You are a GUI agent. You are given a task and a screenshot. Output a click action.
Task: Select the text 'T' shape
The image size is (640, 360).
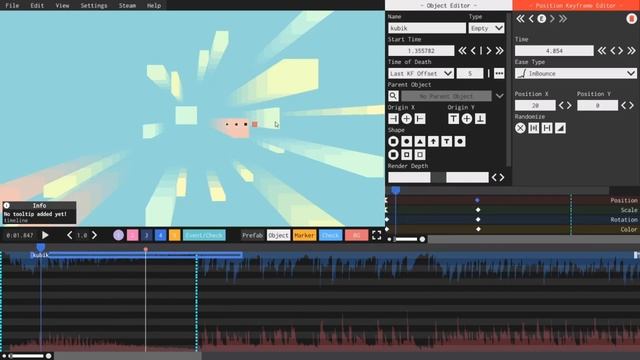[x=447, y=141]
